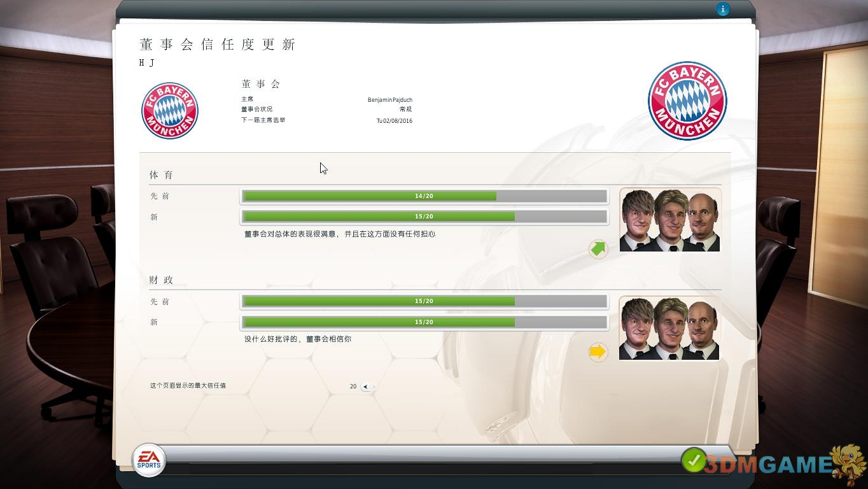Click the 董事会信任度更新 title

pyautogui.click(x=218, y=45)
